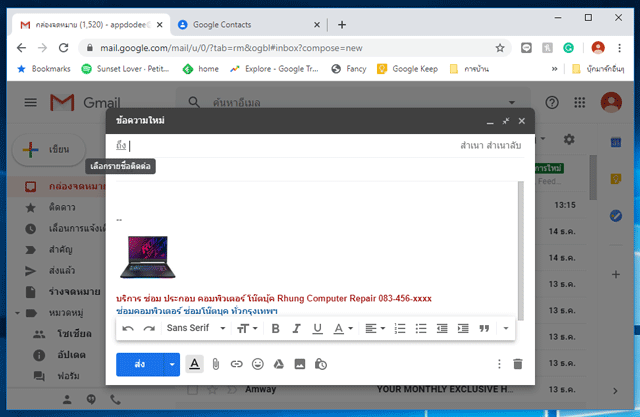Discard draft with trash icon

point(518,364)
